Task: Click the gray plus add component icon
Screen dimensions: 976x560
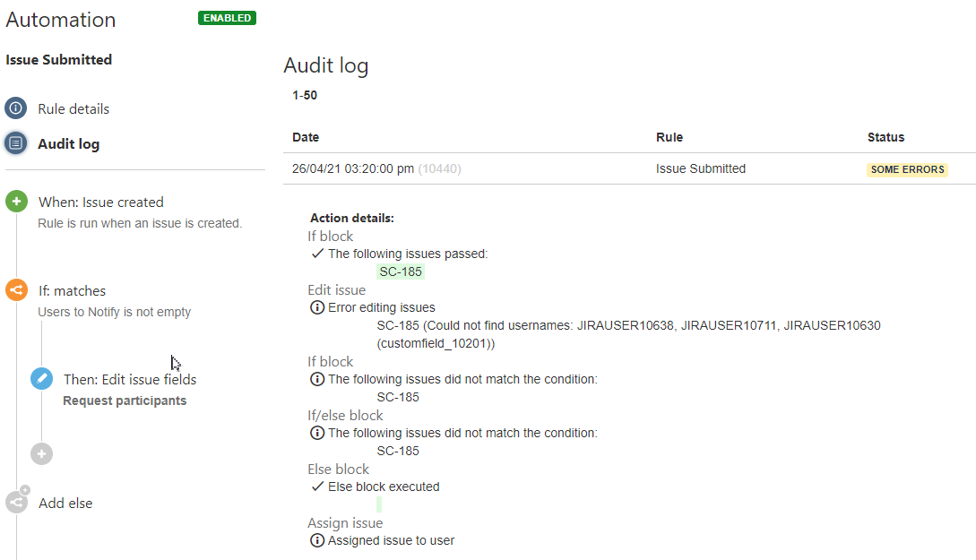Action: tap(42, 453)
